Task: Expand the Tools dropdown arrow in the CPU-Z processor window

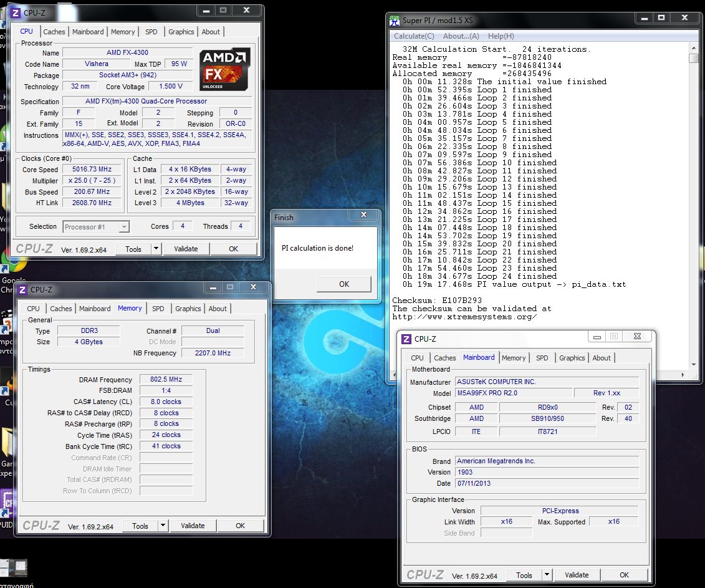Action: [x=156, y=249]
